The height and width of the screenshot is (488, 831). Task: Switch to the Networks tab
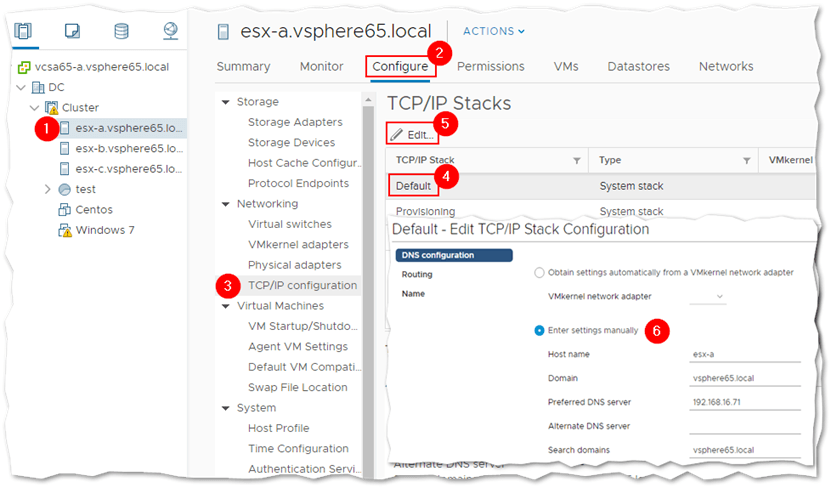[x=726, y=66]
